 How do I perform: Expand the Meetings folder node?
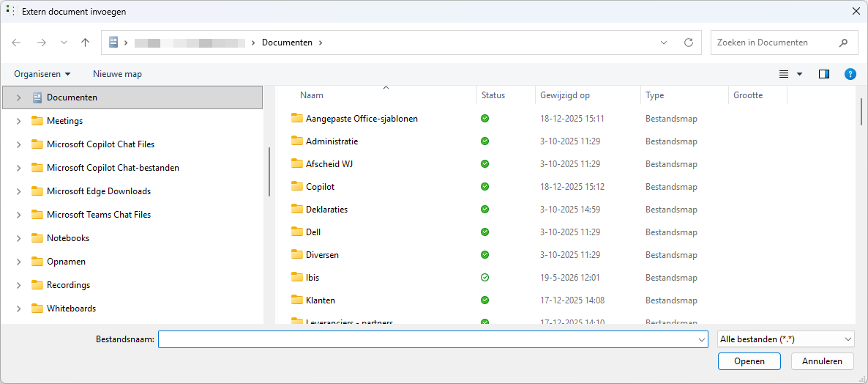click(x=19, y=121)
